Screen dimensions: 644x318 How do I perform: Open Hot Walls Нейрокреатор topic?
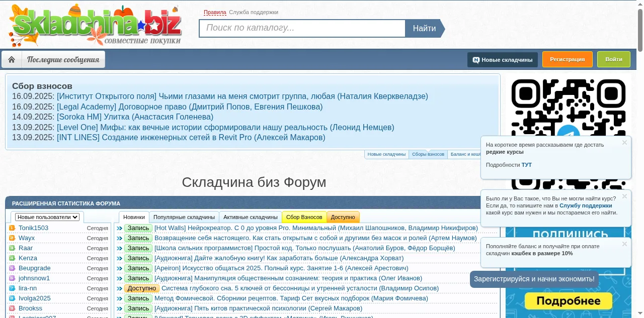(x=316, y=228)
